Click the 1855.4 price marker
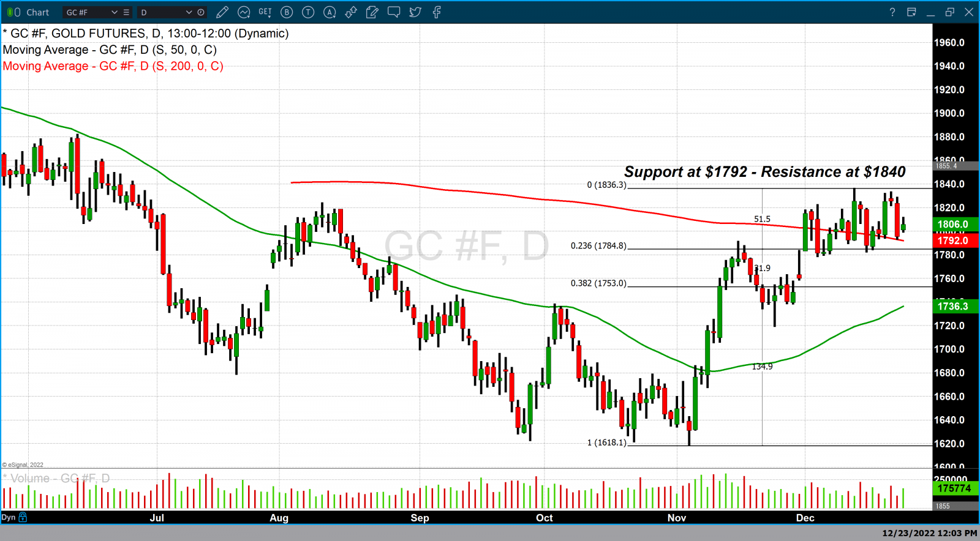Viewport: 980px width, 541px height. [x=955, y=166]
